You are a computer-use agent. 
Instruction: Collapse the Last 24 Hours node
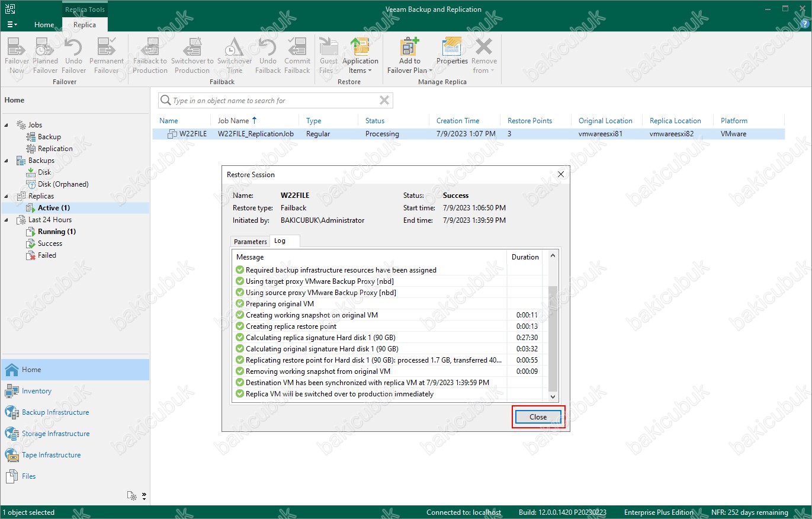pyautogui.click(x=7, y=220)
